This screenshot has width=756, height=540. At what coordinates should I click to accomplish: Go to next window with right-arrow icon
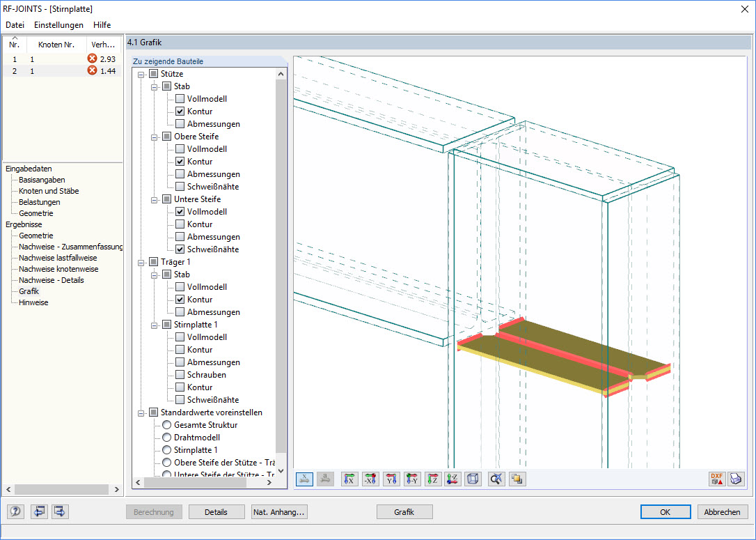pyautogui.click(x=61, y=511)
